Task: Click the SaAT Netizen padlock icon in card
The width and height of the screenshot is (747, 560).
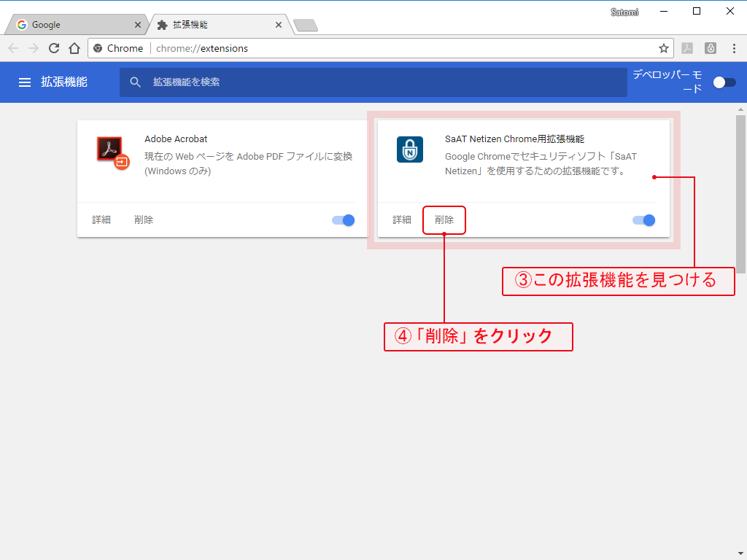Action: click(x=410, y=149)
